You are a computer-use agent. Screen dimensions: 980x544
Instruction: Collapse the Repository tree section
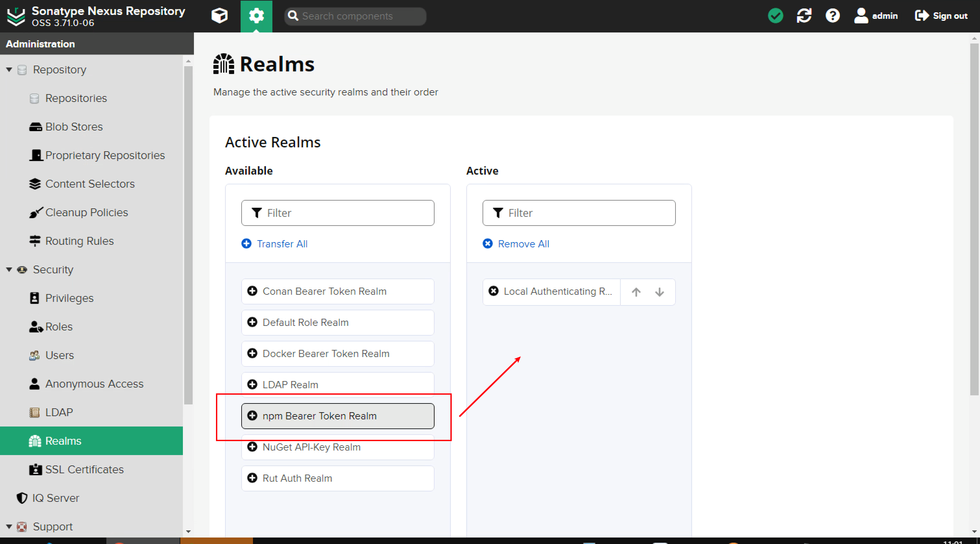(x=9, y=70)
